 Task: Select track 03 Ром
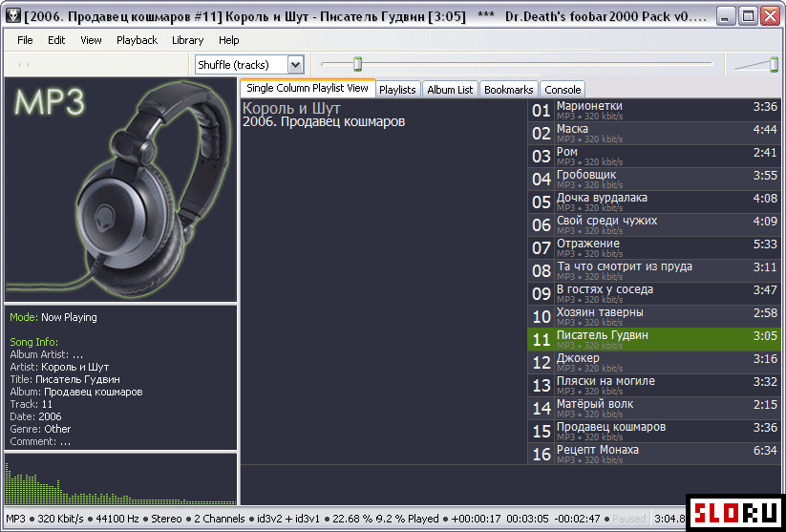pyautogui.click(x=654, y=157)
